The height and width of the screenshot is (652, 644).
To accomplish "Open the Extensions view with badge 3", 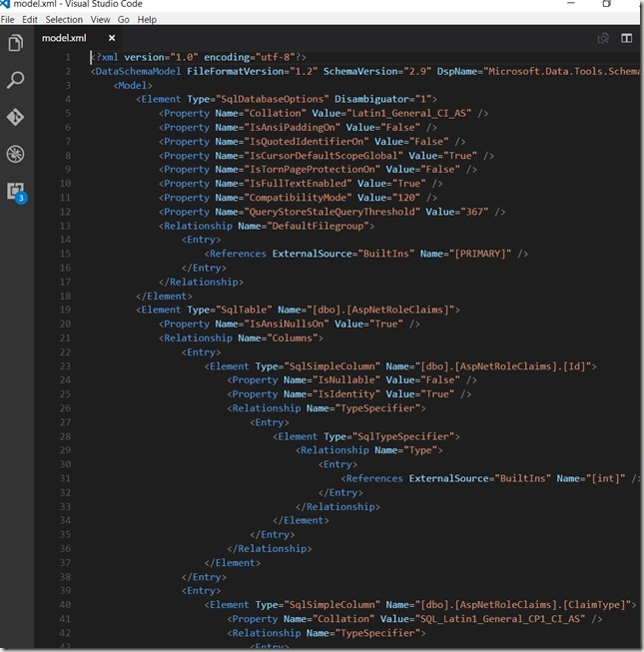I will (x=17, y=193).
